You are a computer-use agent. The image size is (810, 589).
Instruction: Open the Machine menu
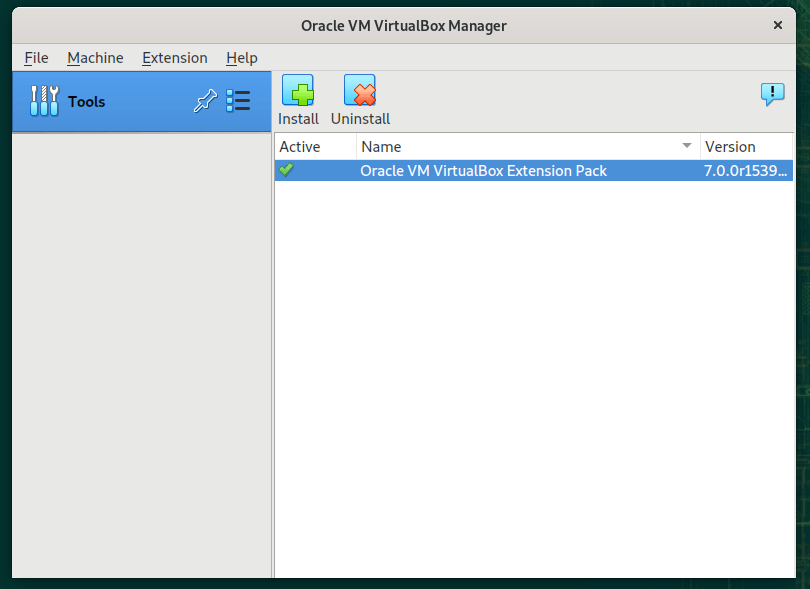click(x=95, y=58)
